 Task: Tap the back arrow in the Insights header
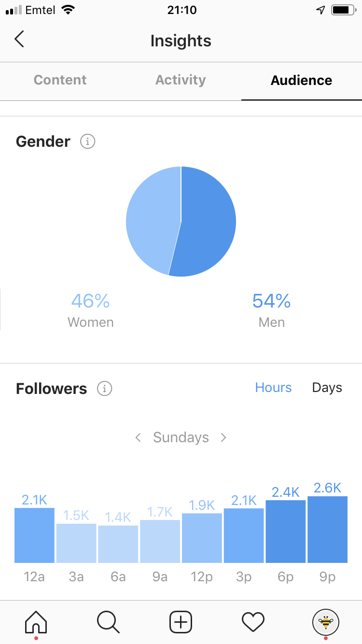point(19,39)
